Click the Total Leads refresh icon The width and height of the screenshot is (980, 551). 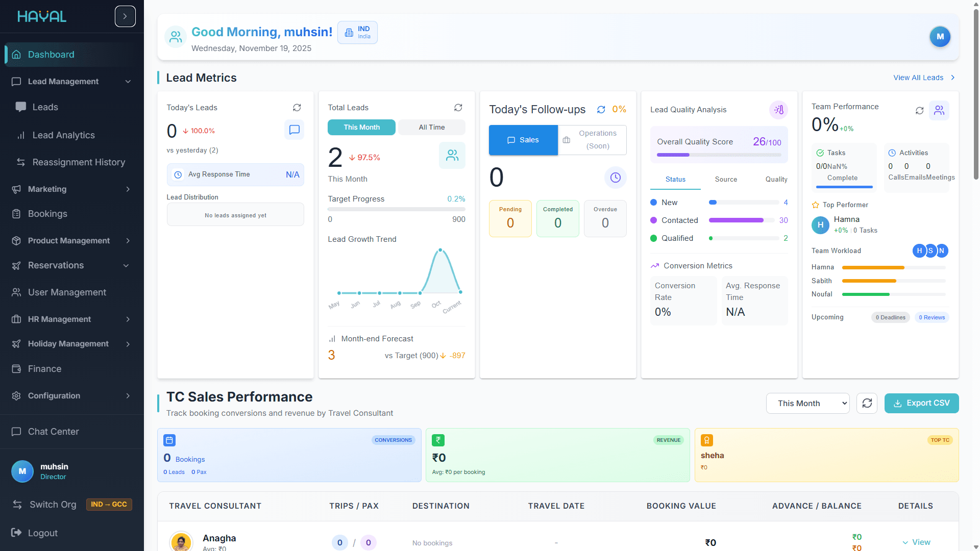[x=458, y=108]
